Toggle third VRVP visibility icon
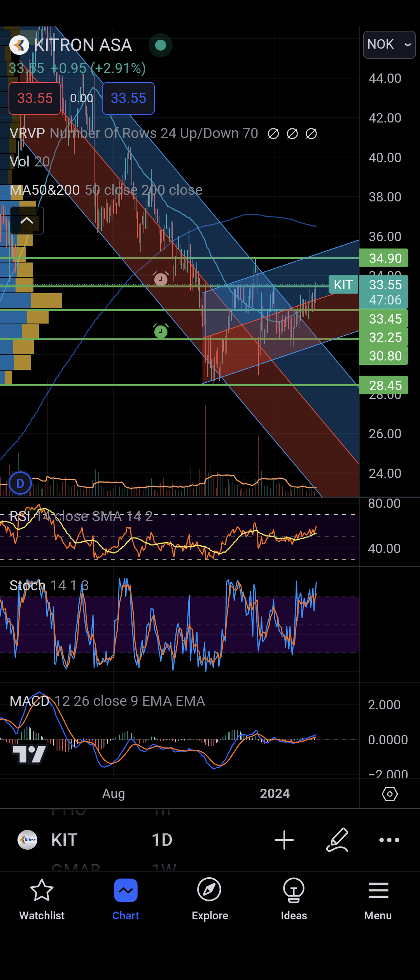Viewport: 420px width, 980px height. point(311,134)
